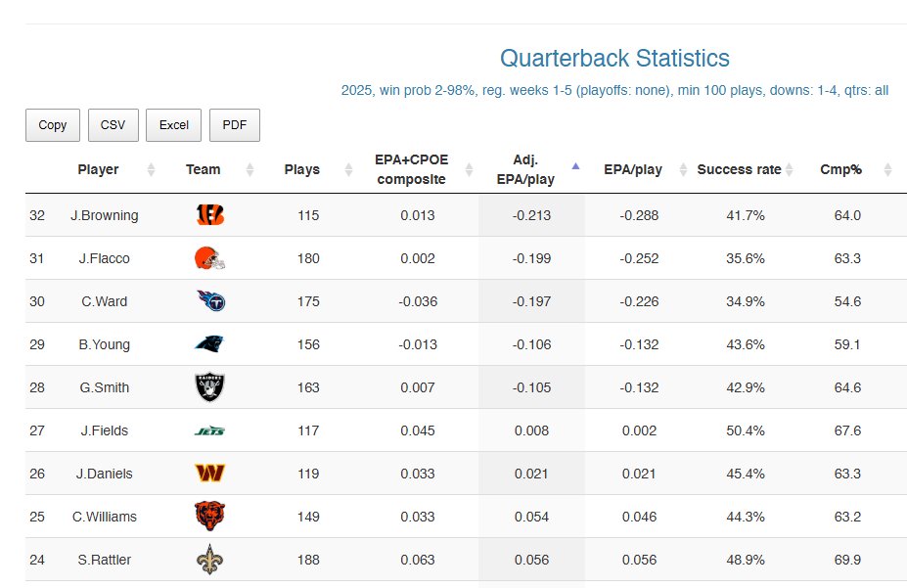Click the Chicago Bears team logo

209,517
